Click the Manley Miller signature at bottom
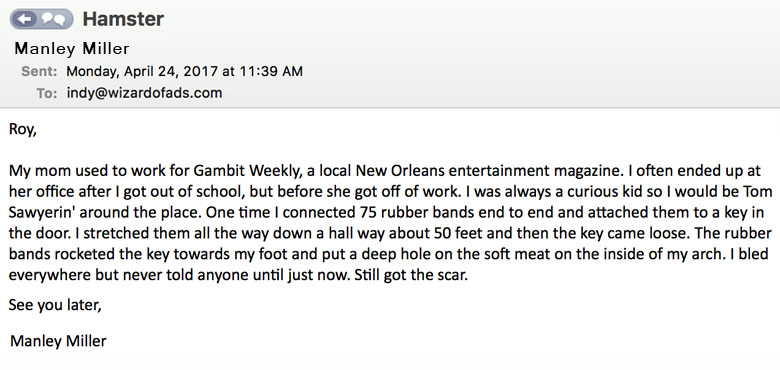 click(x=58, y=341)
